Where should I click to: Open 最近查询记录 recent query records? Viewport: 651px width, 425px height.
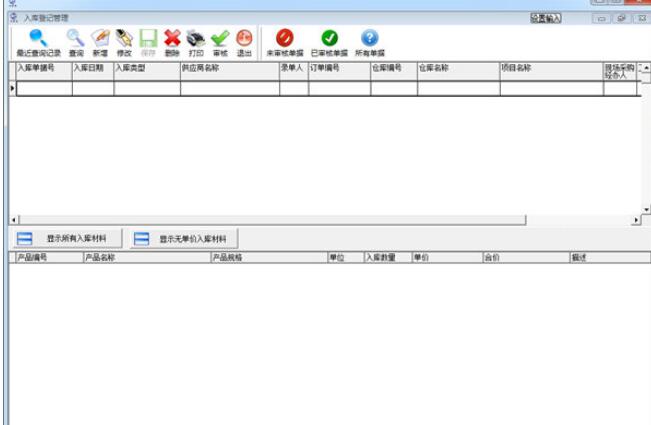39,43
